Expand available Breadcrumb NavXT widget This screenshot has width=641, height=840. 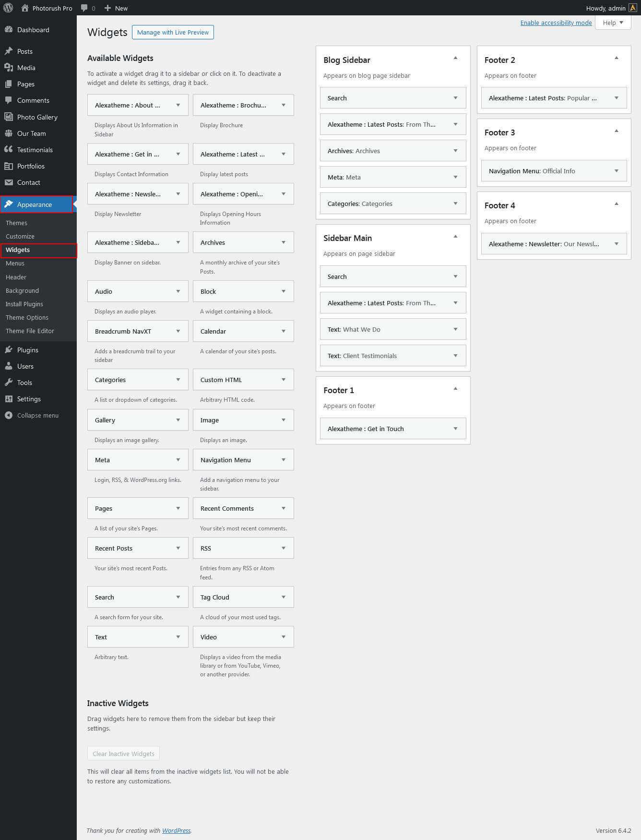pos(178,331)
